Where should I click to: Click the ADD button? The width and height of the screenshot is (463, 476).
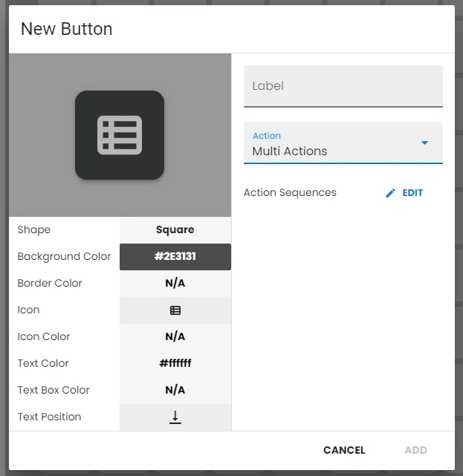click(416, 450)
